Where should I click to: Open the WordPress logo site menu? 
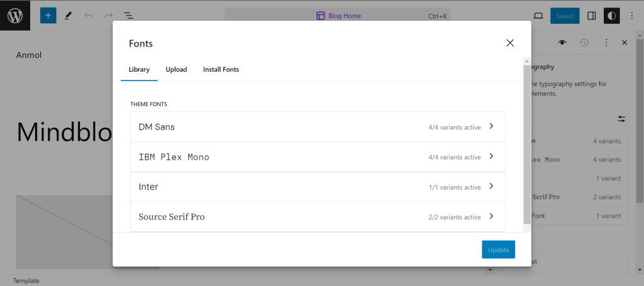tap(15, 16)
